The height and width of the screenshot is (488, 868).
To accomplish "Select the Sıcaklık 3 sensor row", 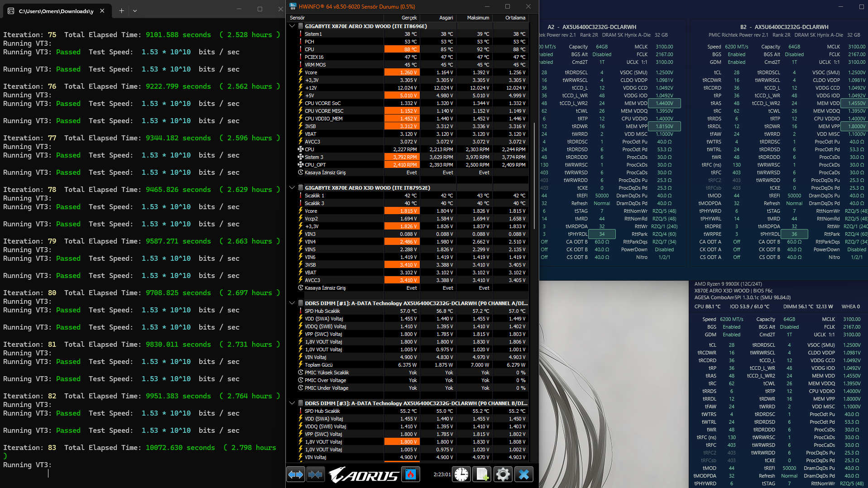I will 408,203.
